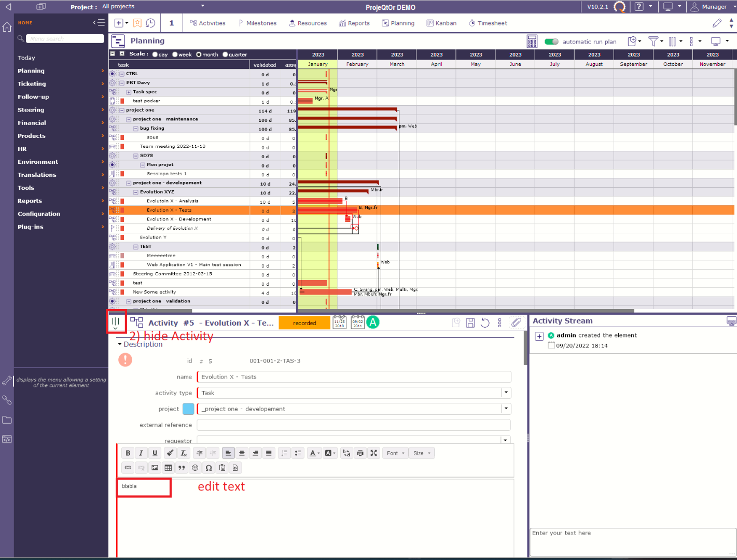Click the attachment paperclip icon

516,323
